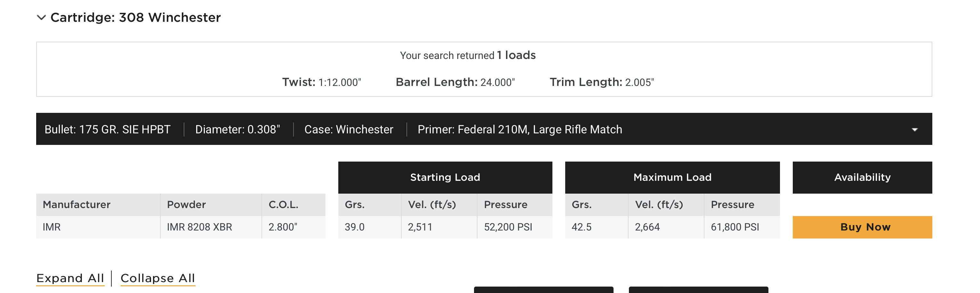Viewport: 980px width, 293px height.
Task: Click the Primer Federal 210M text
Action: tap(520, 130)
